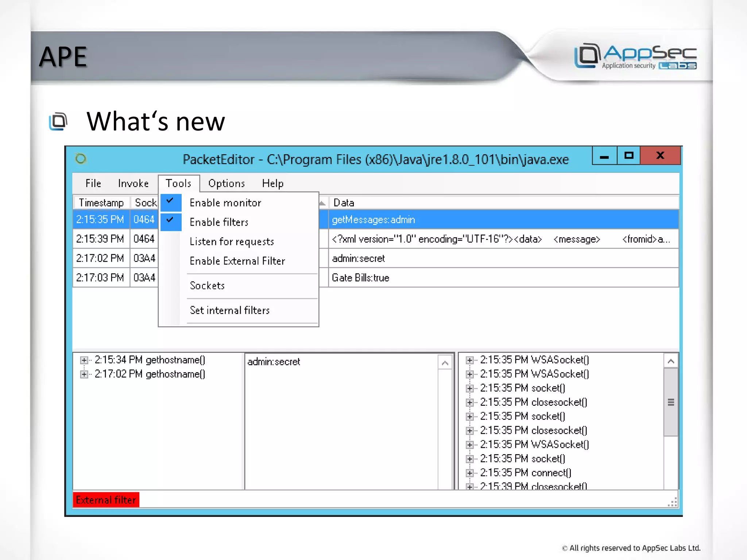Click the AppSec Labs logo
This screenshot has width=747, height=560.
tap(635, 57)
